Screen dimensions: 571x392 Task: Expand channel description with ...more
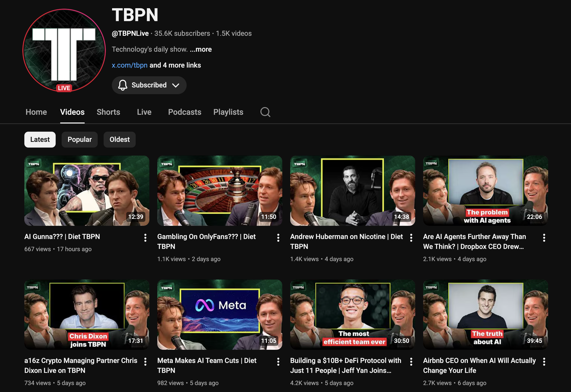click(201, 49)
